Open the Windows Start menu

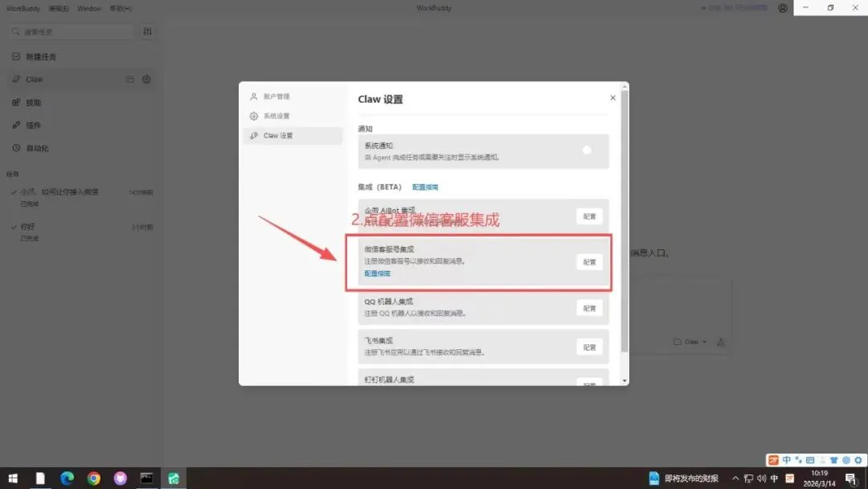pyautogui.click(x=13, y=478)
